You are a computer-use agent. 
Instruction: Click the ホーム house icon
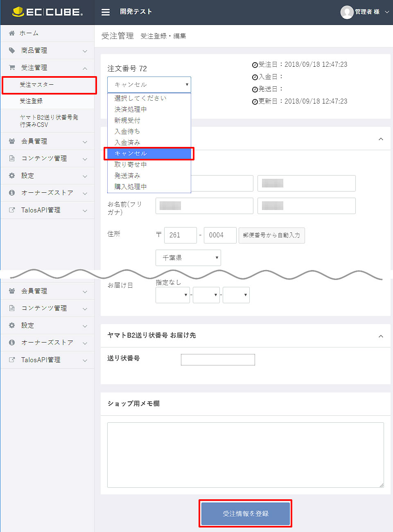click(x=12, y=33)
